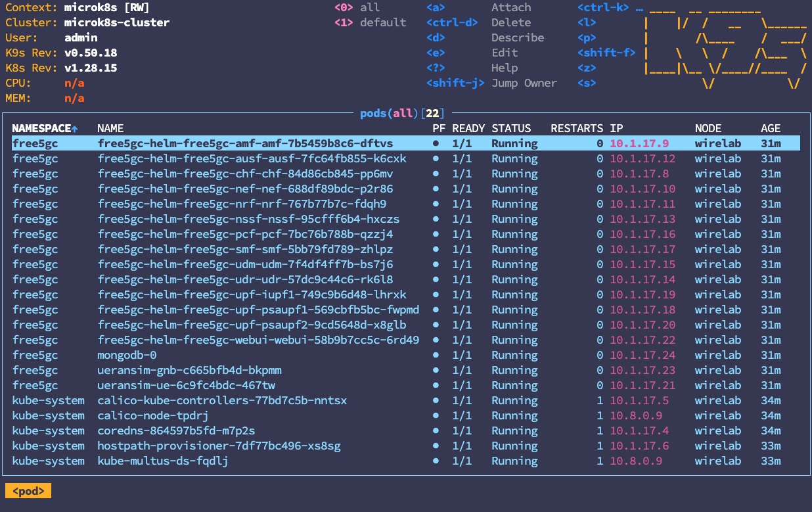
Task: Click the K9s revision v0.50.18
Action: tap(91, 53)
